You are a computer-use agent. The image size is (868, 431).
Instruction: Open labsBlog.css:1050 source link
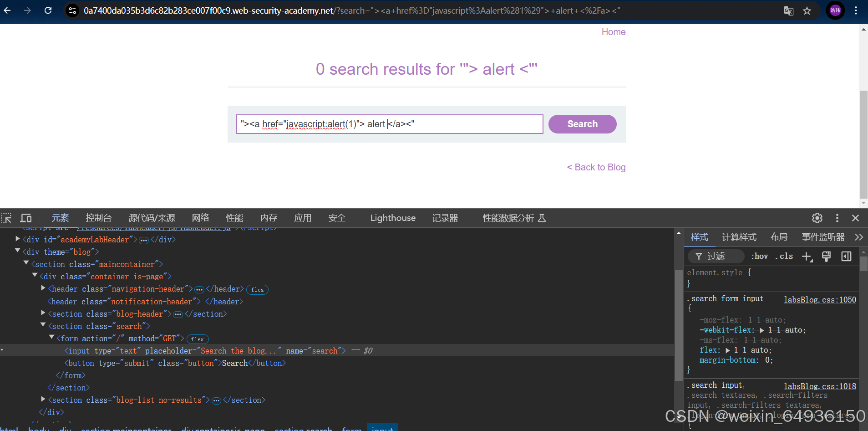click(x=820, y=299)
